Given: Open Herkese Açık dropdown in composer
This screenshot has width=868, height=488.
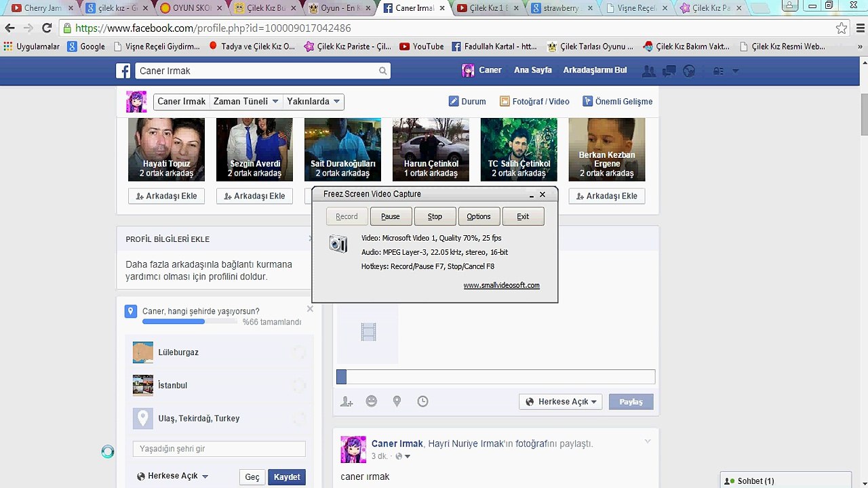Looking at the screenshot, I should click(561, 402).
